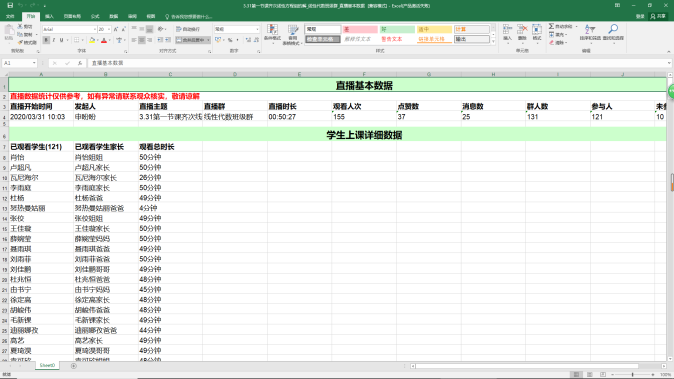The image size is (674, 379).
Task: Open AutoSum dropdown arrow
Action: click(x=576, y=27)
